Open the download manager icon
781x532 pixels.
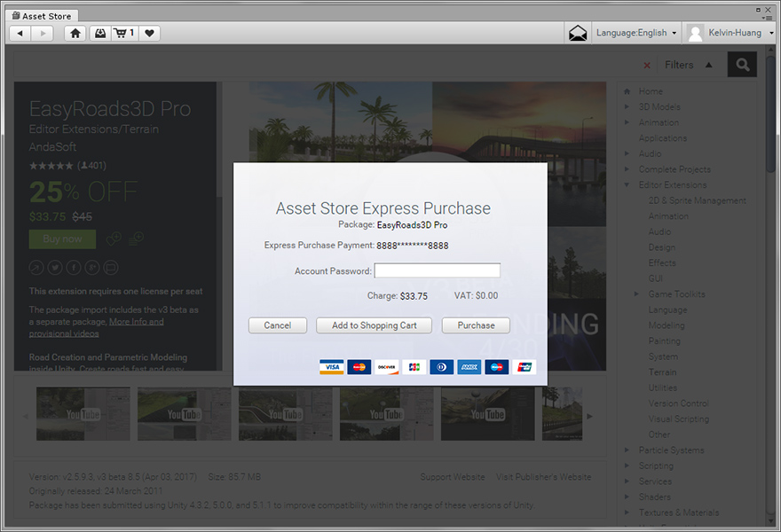point(100,33)
